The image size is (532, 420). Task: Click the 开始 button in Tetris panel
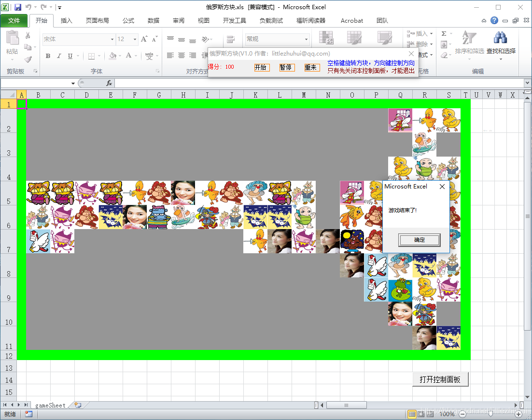tap(262, 68)
